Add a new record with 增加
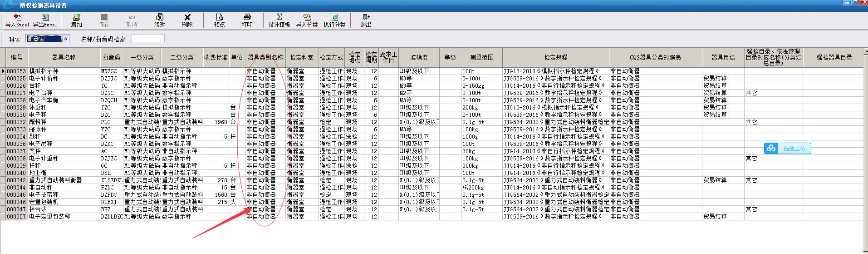The width and height of the screenshot is (868, 254). click(x=77, y=20)
